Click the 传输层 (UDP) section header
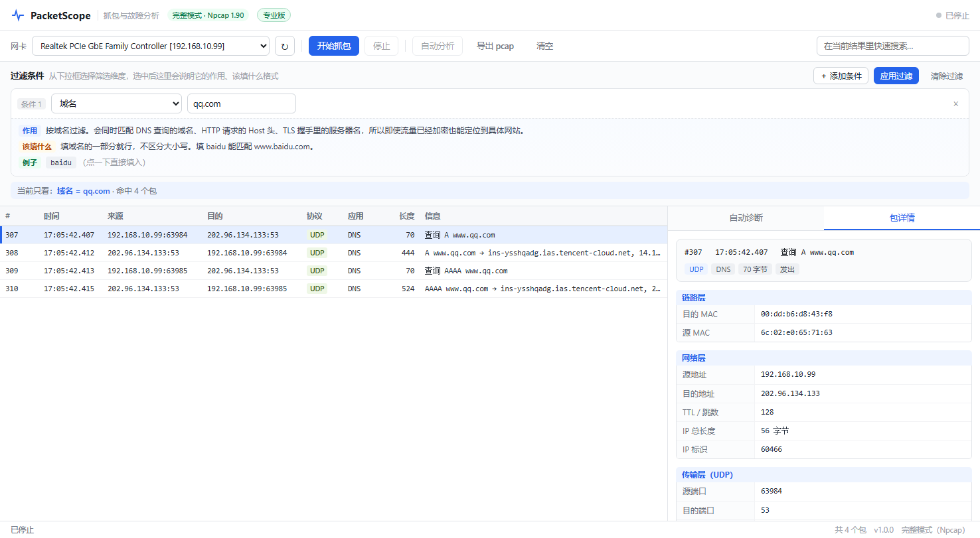This screenshot has width=980, height=538. [x=823, y=475]
